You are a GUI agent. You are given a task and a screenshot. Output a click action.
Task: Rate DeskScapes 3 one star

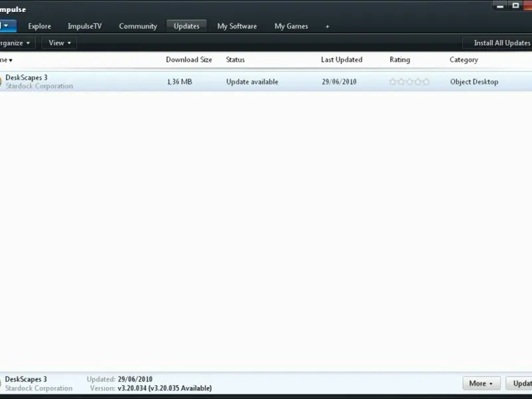[x=393, y=81]
